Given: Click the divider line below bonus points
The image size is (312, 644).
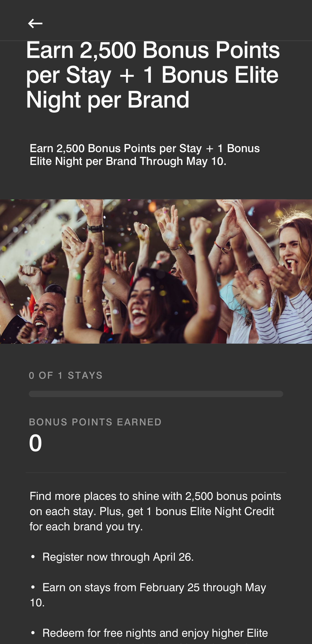Looking at the screenshot, I should 156,472.
